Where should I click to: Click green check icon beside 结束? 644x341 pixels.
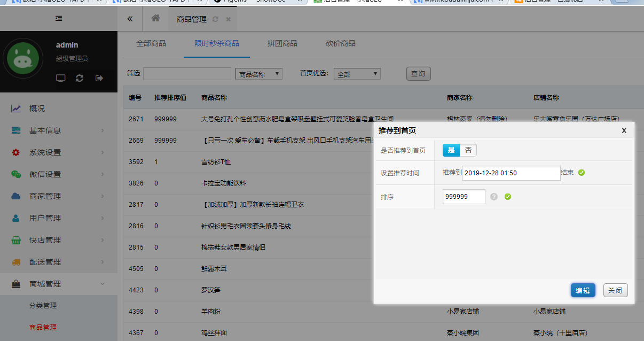(x=582, y=173)
